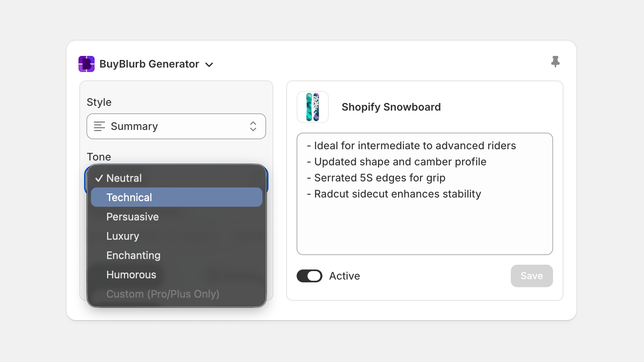Click the Style select up-down arrows
Viewport: 644px width, 362px height.
(253, 126)
